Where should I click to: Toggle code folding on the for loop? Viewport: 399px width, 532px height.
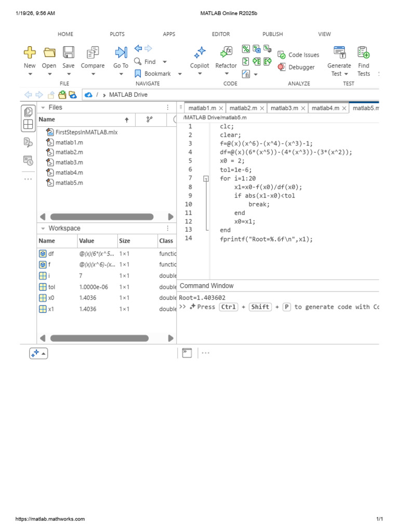click(x=206, y=179)
